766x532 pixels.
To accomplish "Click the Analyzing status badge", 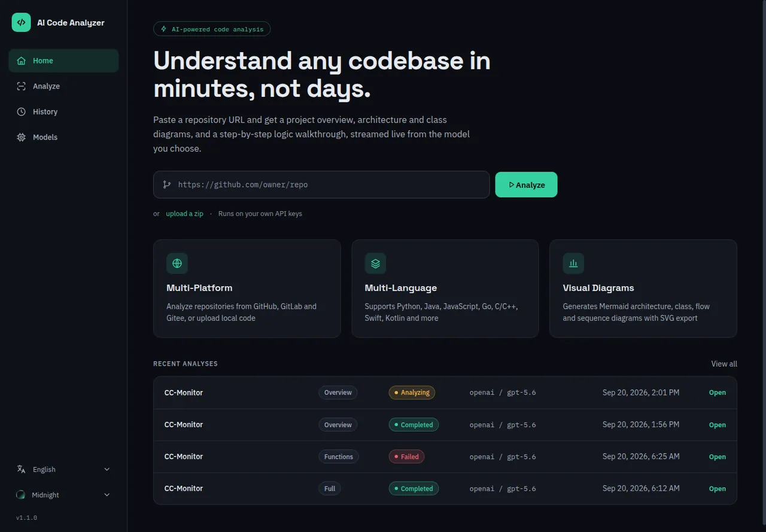I will [x=412, y=393].
